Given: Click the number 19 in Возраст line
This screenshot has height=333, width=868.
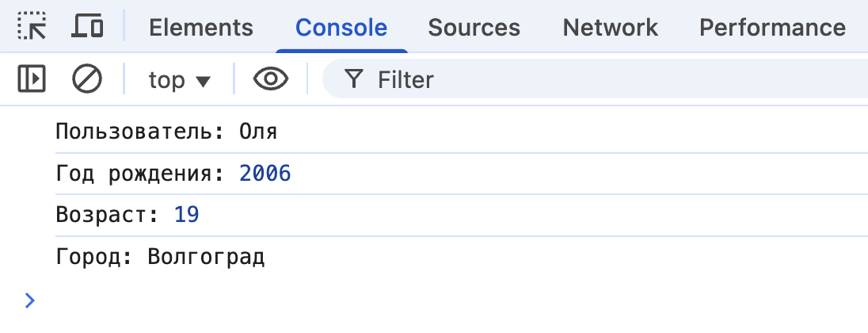Looking at the screenshot, I should coord(187,215).
